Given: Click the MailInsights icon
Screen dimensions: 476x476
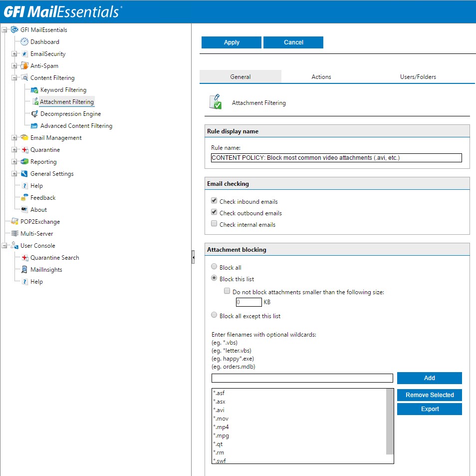Looking at the screenshot, I should click(24, 270).
